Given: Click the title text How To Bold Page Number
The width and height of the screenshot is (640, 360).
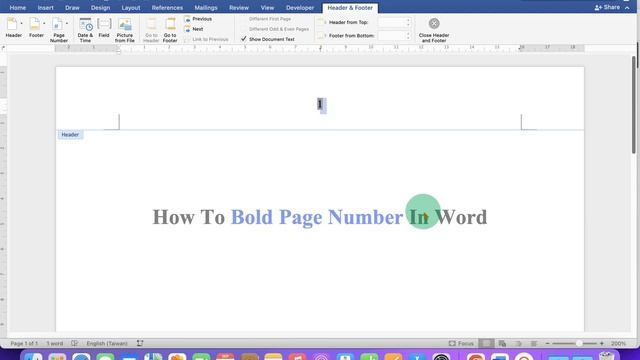Looking at the screenshot, I should click(x=278, y=217).
